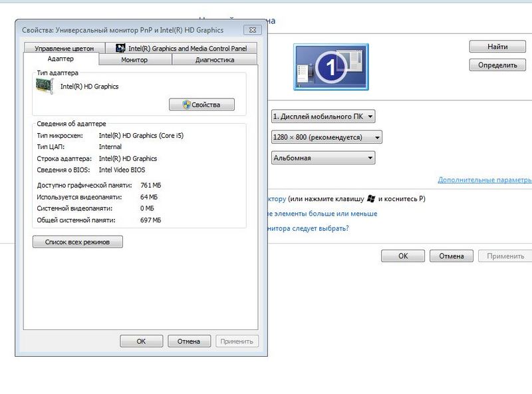Open the Монитор tab

point(134,60)
